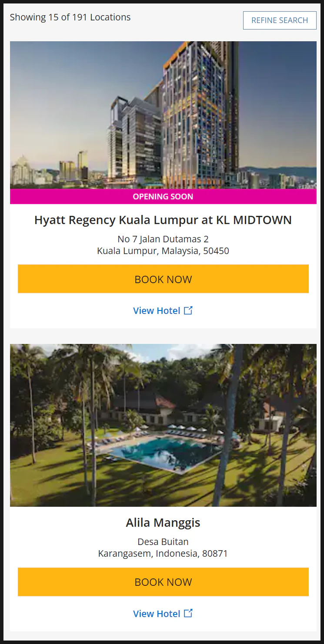The image size is (324, 644).
Task: Select the Hyatt Regency Kuala Lumpur at KL MIDTOWN title
Action: click(163, 220)
